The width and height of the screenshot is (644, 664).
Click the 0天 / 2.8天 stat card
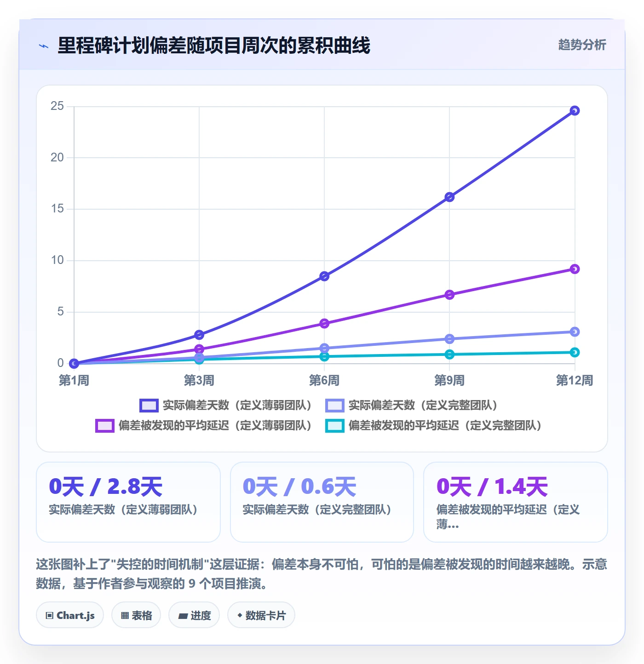(x=128, y=502)
